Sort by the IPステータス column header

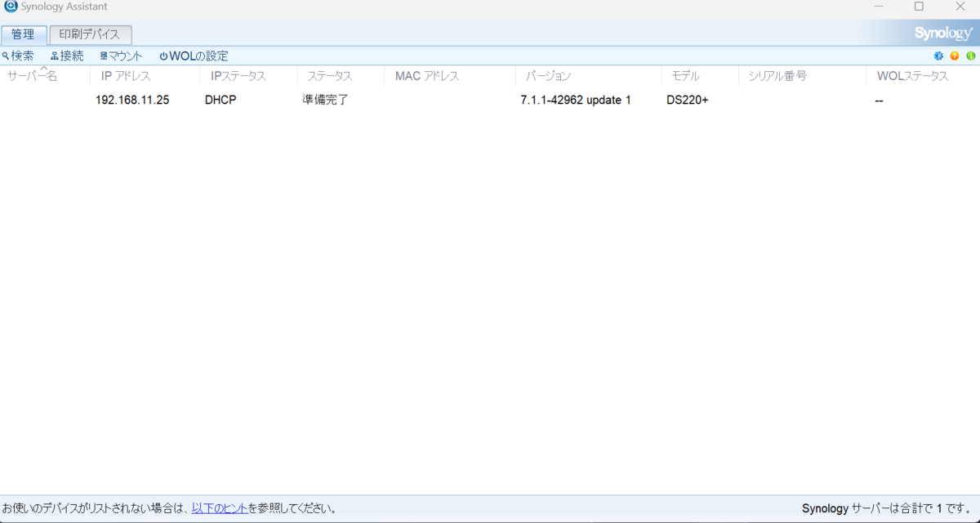248,76
